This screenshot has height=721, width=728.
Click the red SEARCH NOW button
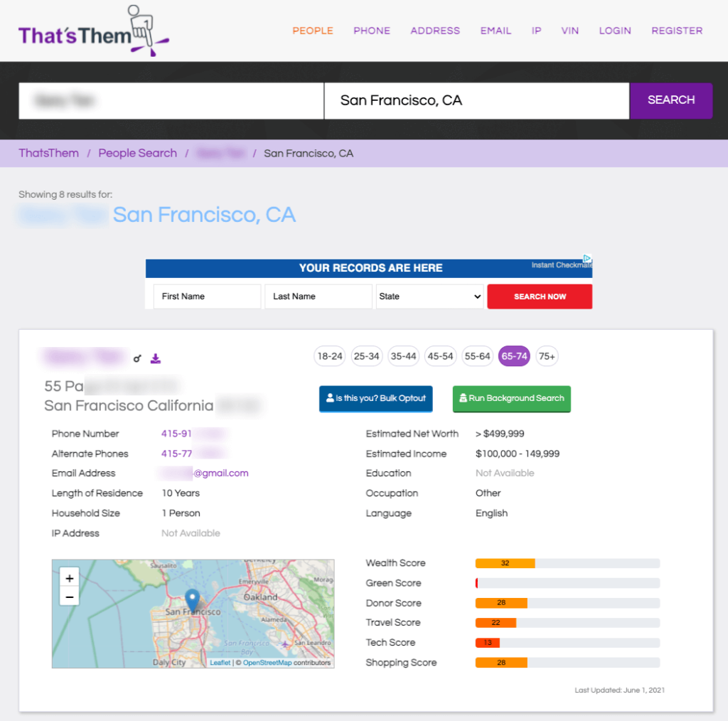540,297
